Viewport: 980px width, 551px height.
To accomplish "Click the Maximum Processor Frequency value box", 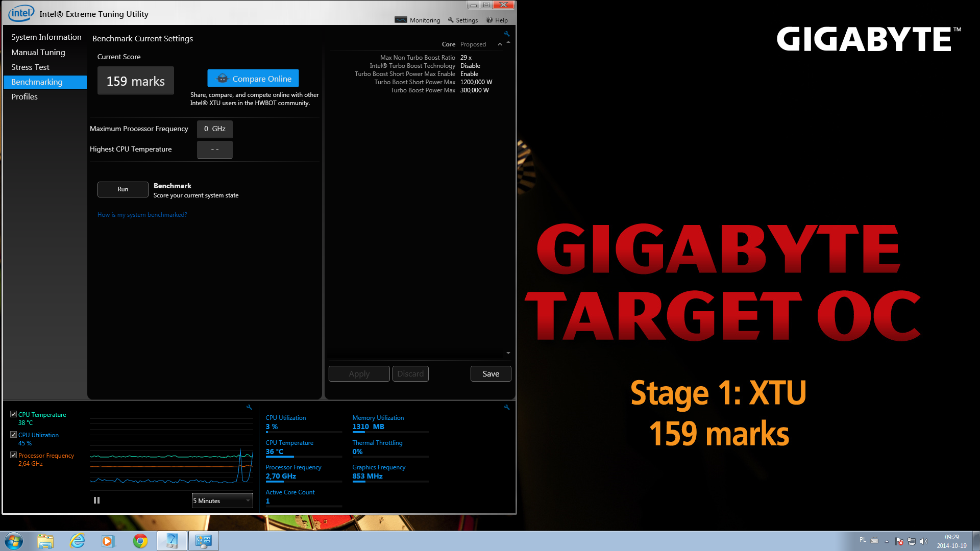I will [x=215, y=129].
